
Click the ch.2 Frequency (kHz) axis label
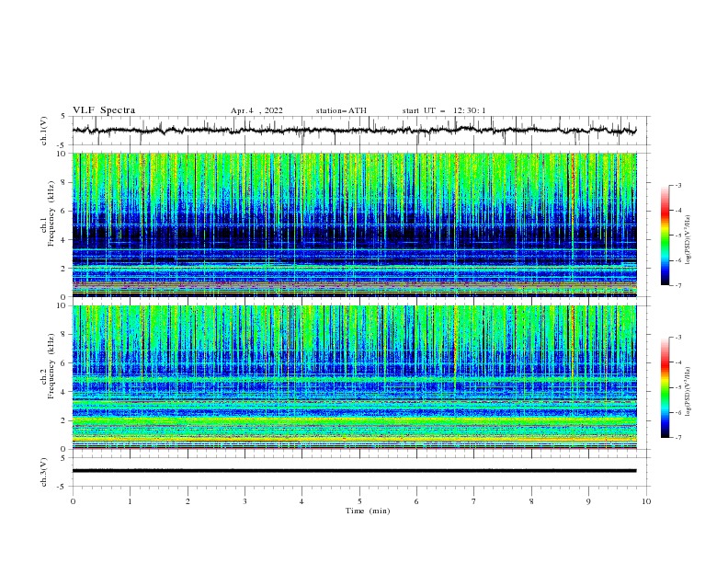48,365
